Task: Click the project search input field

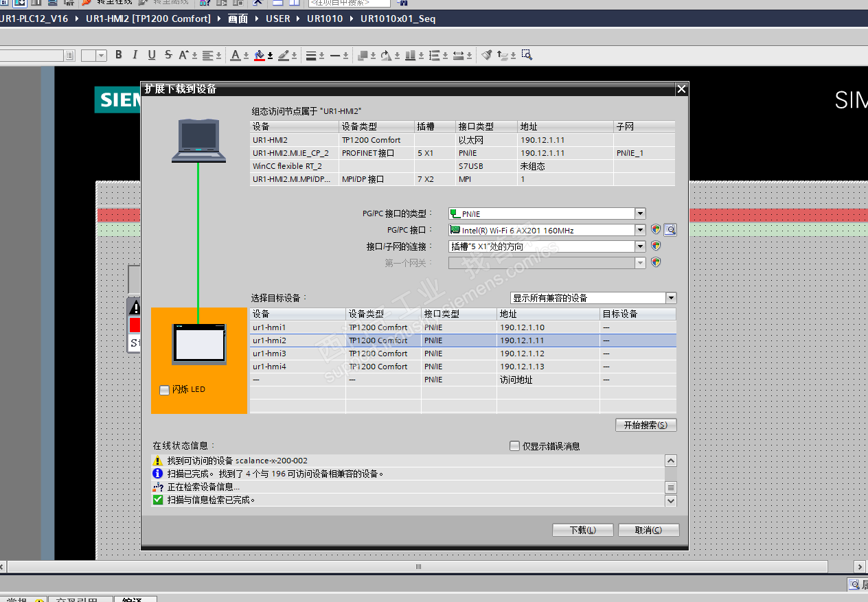Action: [349, 3]
